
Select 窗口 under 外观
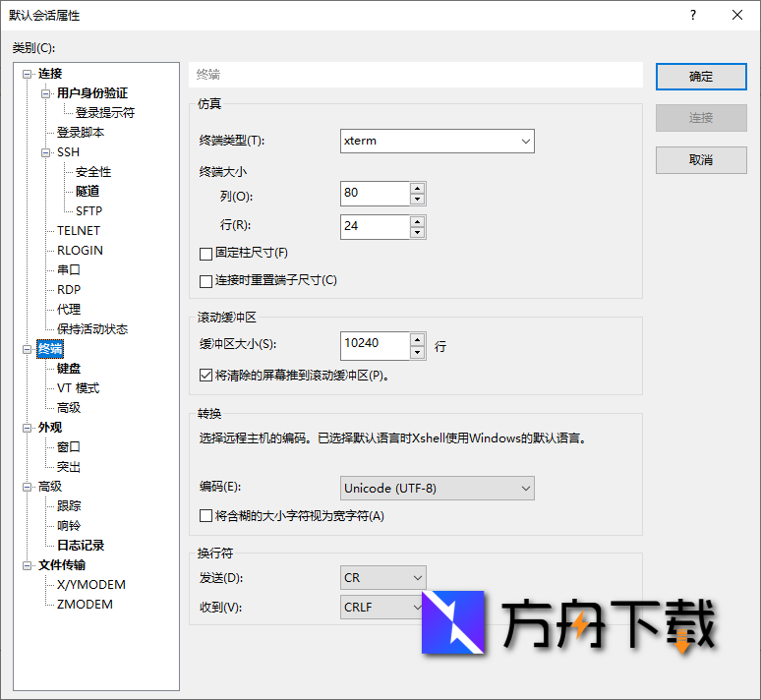pos(69,447)
